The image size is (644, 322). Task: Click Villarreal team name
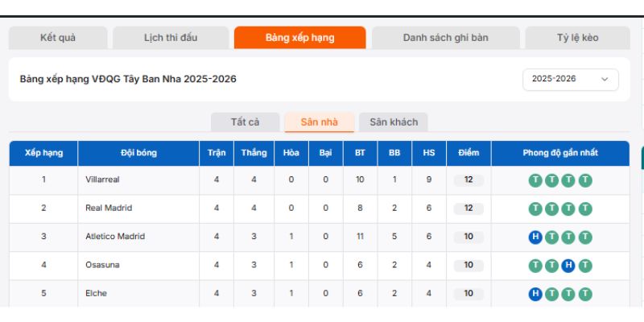102,180
